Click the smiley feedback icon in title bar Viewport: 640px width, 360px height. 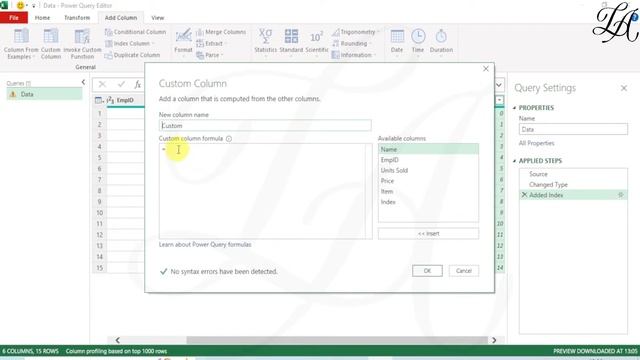click(20, 5)
